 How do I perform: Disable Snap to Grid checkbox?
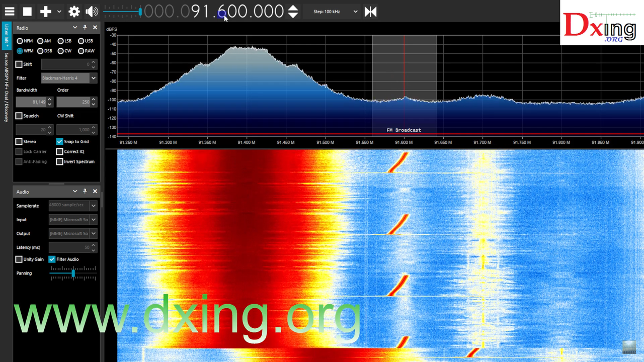click(59, 142)
